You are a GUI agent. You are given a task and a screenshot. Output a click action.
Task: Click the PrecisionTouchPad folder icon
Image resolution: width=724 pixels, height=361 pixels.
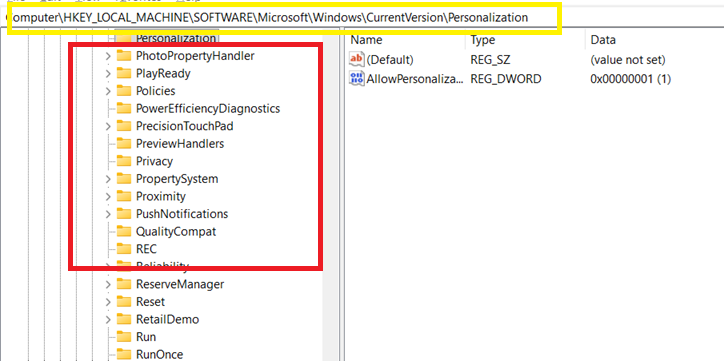(x=124, y=126)
